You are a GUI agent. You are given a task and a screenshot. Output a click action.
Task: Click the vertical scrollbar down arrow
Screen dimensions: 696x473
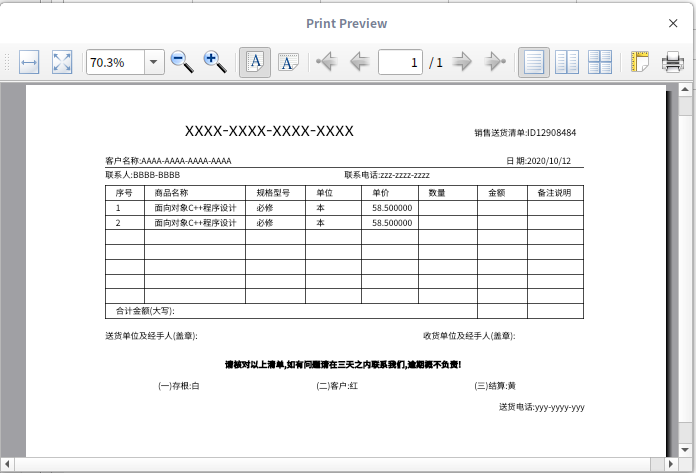click(685, 449)
